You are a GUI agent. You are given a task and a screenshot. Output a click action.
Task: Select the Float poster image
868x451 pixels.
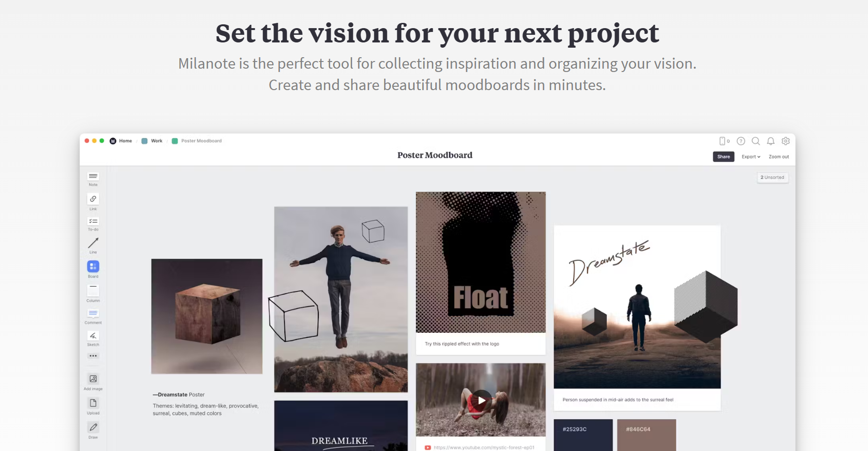pyautogui.click(x=481, y=262)
